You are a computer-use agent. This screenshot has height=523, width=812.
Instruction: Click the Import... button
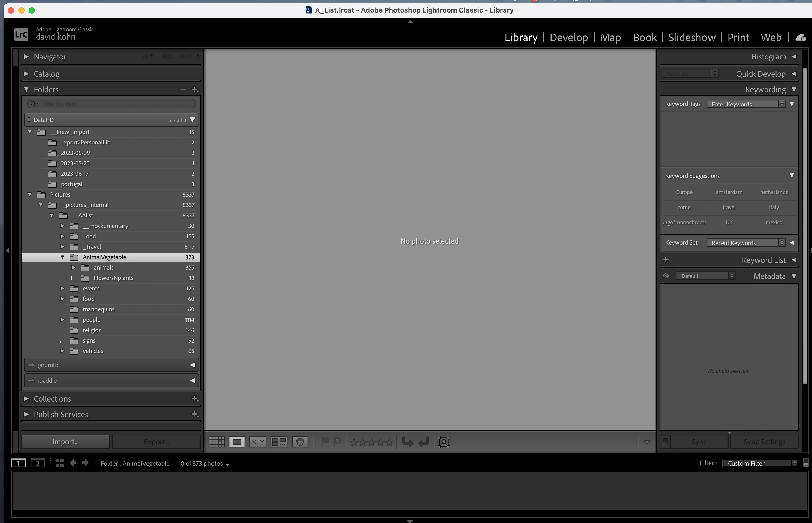click(65, 442)
